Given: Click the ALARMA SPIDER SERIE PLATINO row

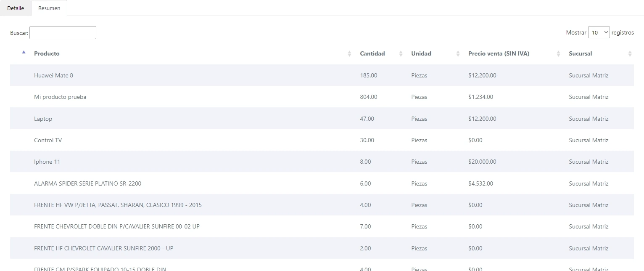Looking at the screenshot, I should [87, 184].
